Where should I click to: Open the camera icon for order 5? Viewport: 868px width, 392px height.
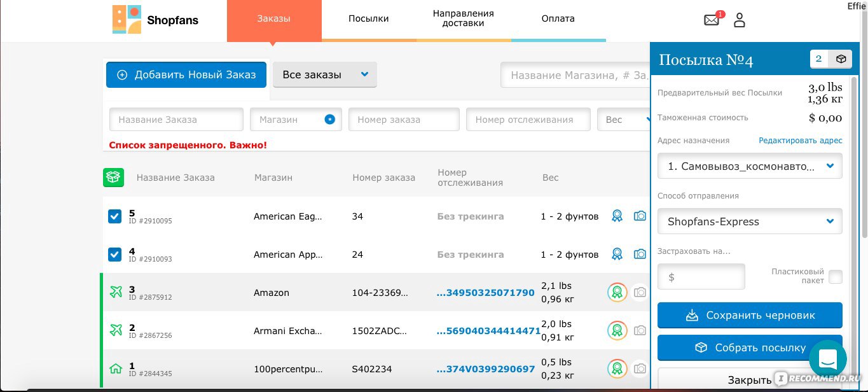pos(640,216)
